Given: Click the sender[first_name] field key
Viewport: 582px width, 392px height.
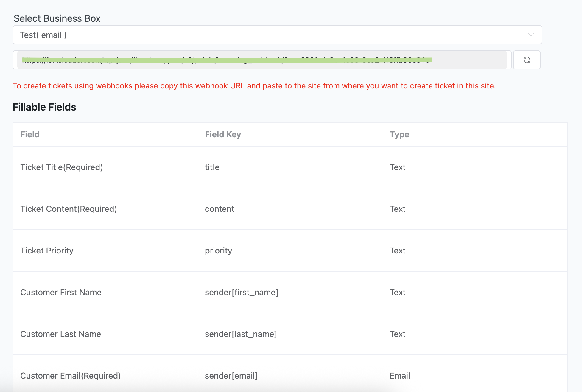Looking at the screenshot, I should coord(241,292).
